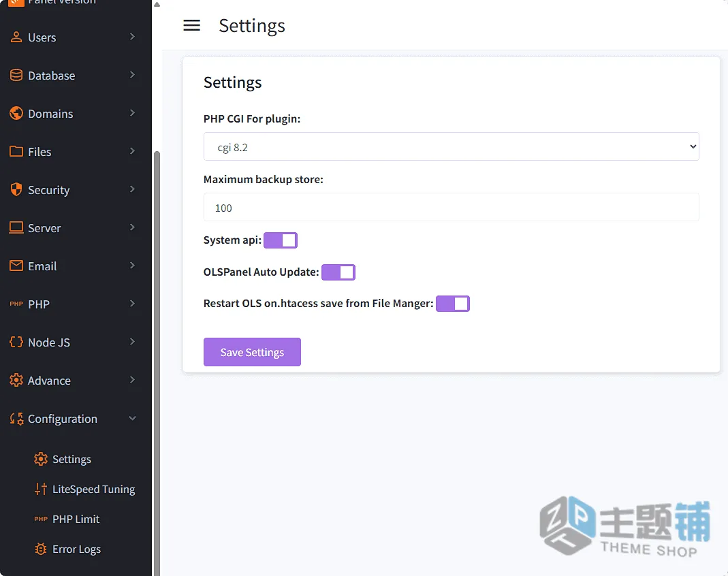
Task: Click the Email envelope icon
Action: tap(16, 266)
